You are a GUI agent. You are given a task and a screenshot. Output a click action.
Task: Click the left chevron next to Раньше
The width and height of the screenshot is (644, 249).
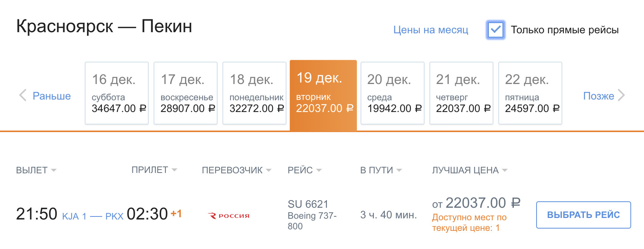pyautogui.click(x=23, y=95)
